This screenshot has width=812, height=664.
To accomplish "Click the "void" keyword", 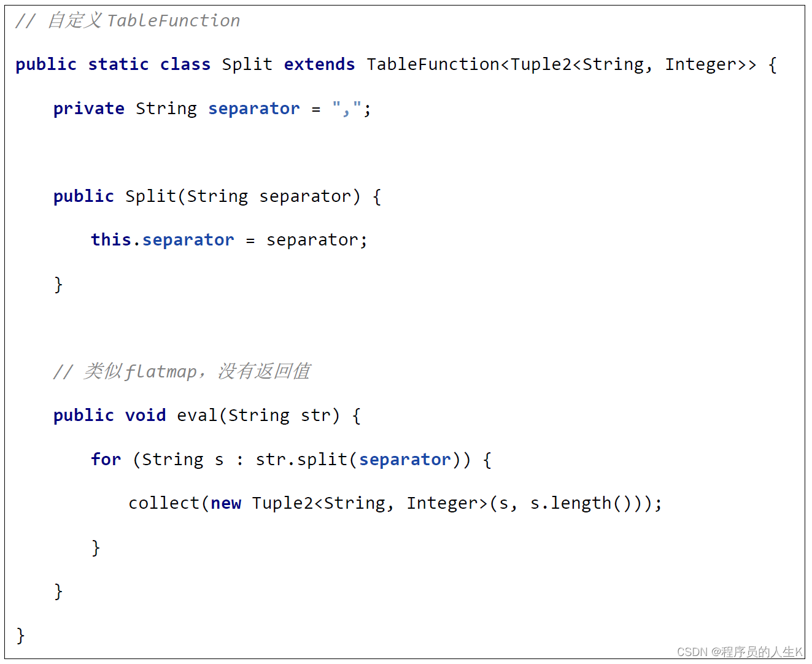I will 145,415.
